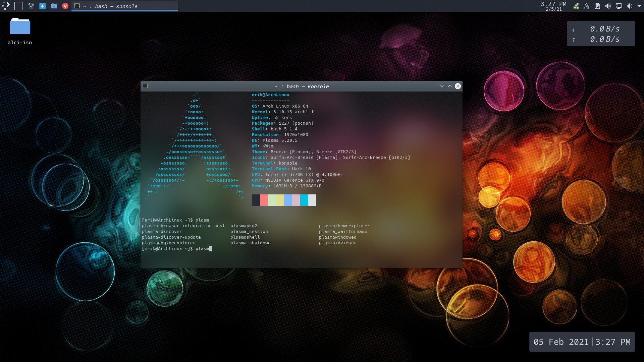Click the Konsole title bar text
This screenshot has height=362, width=644.
pyautogui.click(x=302, y=86)
